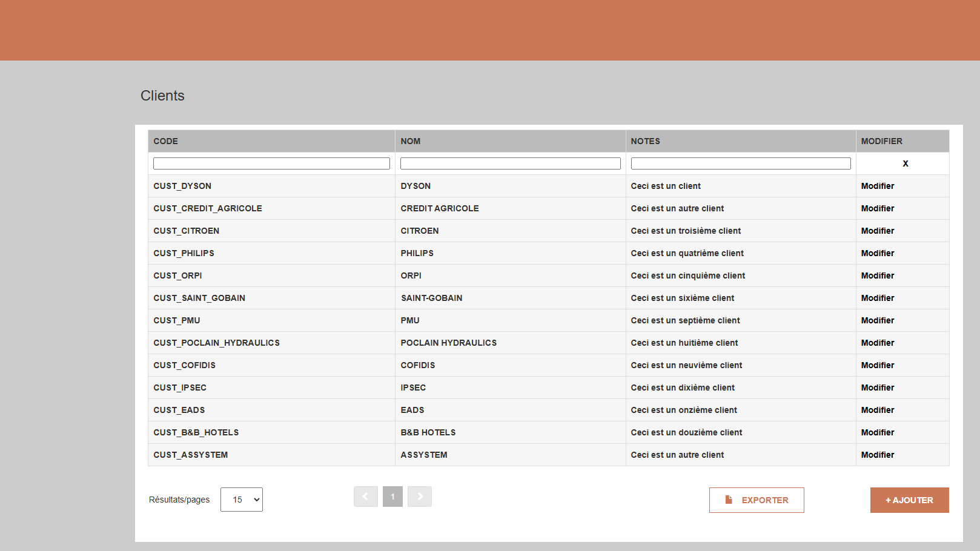Viewport: 980px width, 551px height.
Task: Focus the NOM filter field
Action: pyautogui.click(x=511, y=163)
